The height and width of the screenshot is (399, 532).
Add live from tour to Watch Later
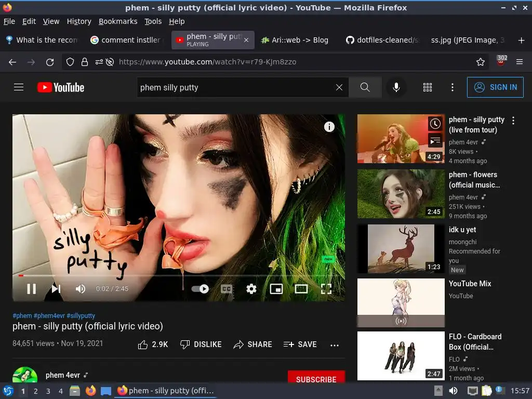[x=435, y=124]
